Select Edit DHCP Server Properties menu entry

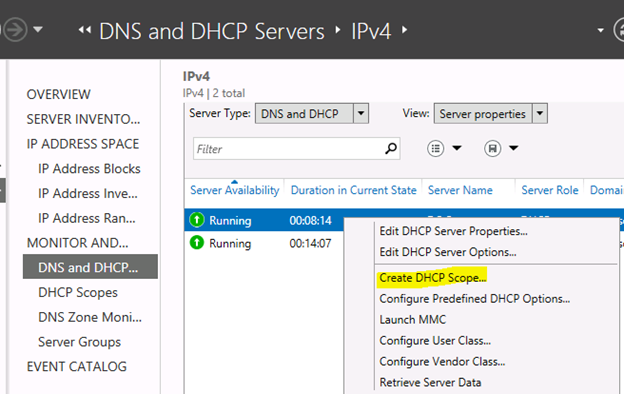click(x=453, y=231)
